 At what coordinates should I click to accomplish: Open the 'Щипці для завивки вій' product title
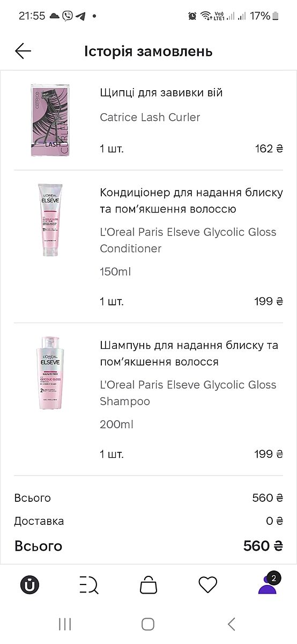tap(161, 93)
